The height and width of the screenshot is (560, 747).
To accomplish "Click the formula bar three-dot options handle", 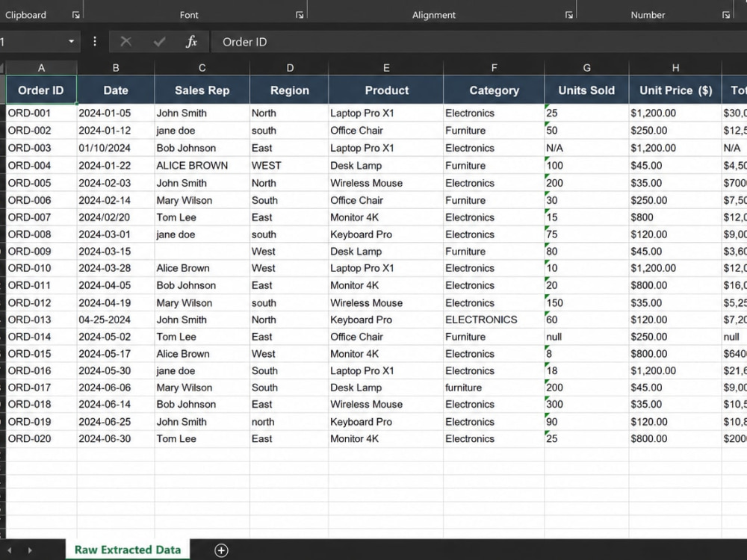I will coord(95,42).
